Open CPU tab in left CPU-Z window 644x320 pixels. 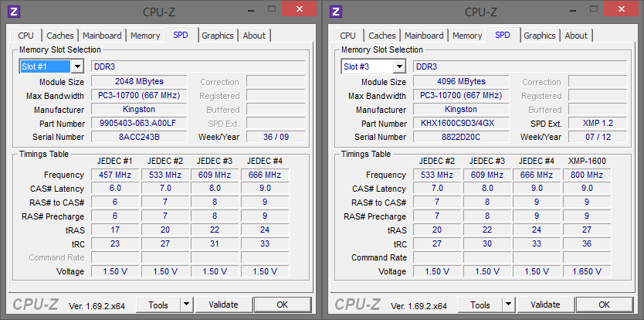pyautogui.click(x=26, y=36)
